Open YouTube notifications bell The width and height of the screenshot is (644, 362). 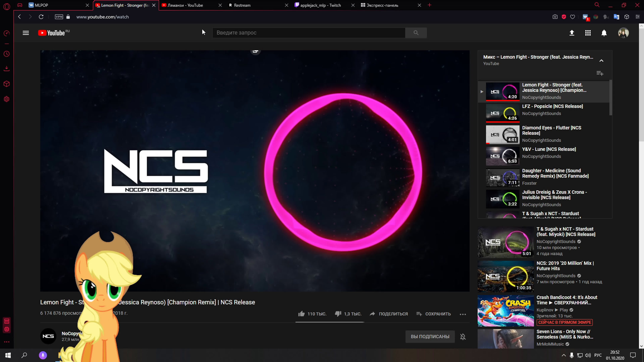tap(604, 33)
